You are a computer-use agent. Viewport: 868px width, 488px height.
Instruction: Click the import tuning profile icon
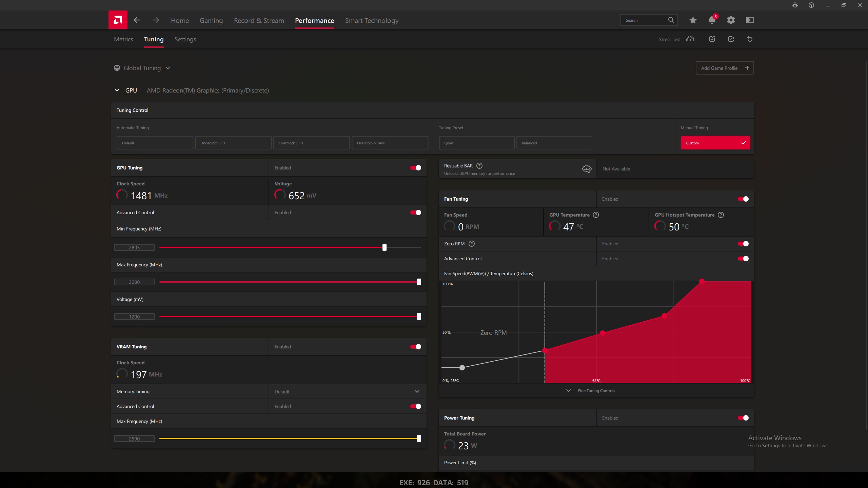(712, 39)
